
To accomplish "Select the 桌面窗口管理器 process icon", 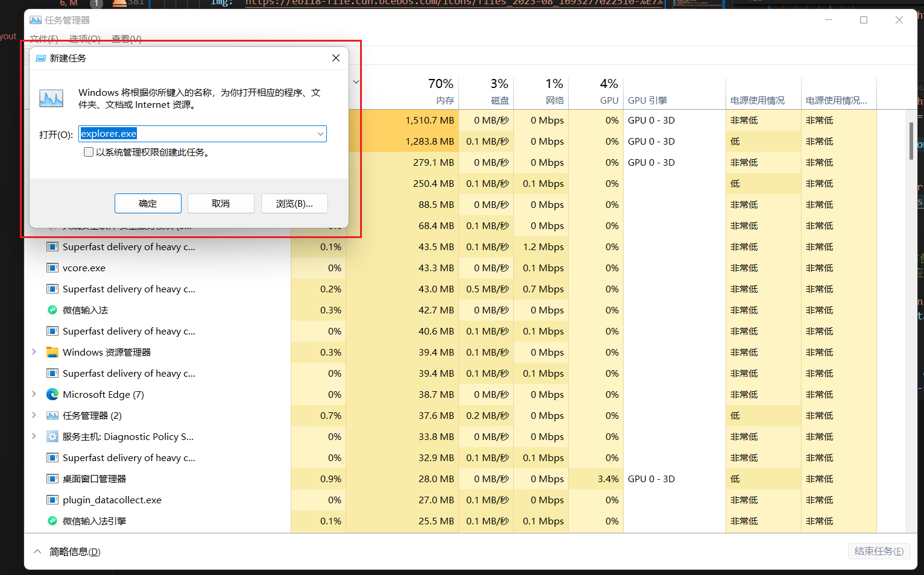I will tap(52, 479).
